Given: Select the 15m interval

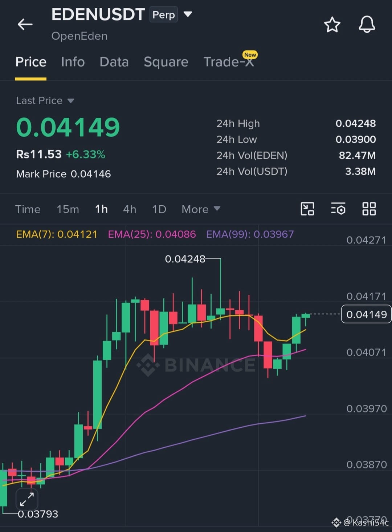Looking at the screenshot, I should point(68,209).
